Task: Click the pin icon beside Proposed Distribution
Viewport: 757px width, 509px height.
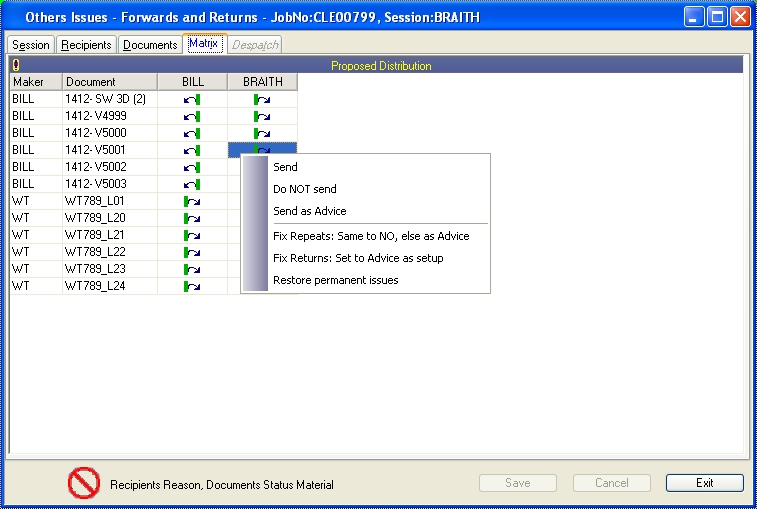Action: click(x=16, y=65)
